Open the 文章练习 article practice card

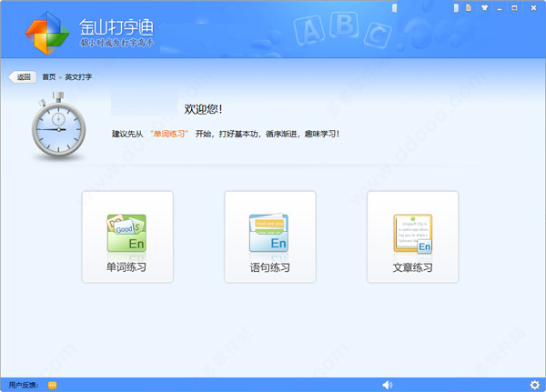pyautogui.click(x=412, y=236)
